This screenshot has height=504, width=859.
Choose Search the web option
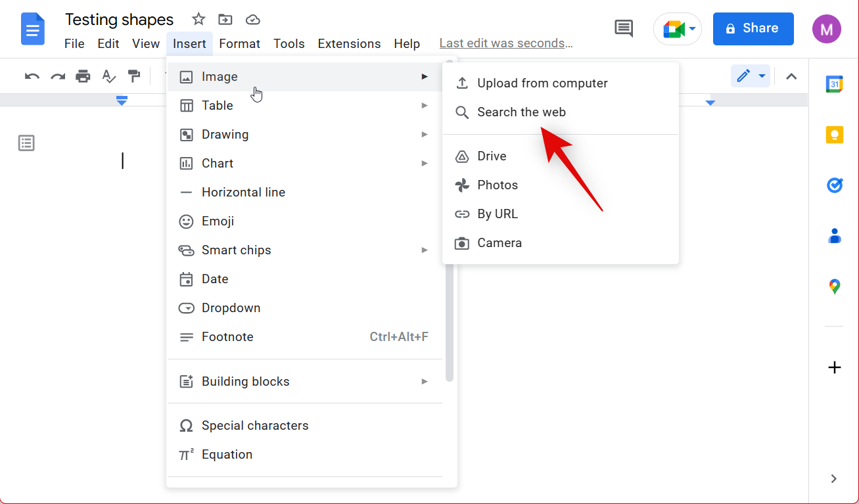click(x=561, y=112)
